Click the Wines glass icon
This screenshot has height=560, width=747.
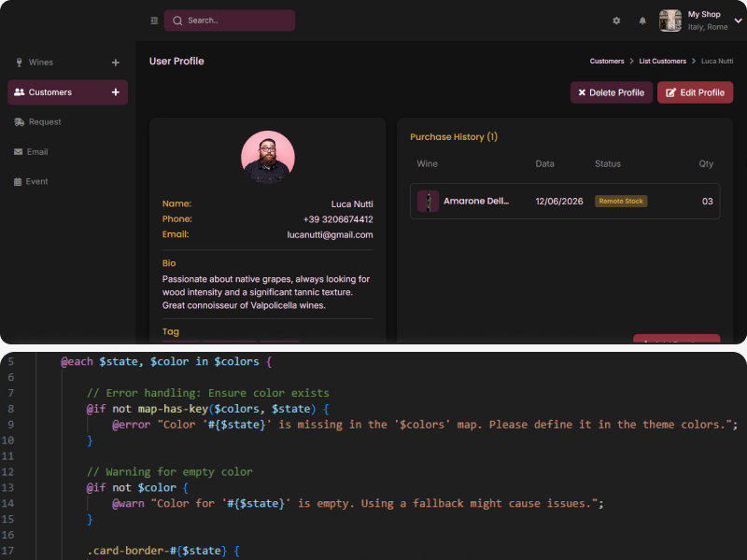[x=19, y=63]
